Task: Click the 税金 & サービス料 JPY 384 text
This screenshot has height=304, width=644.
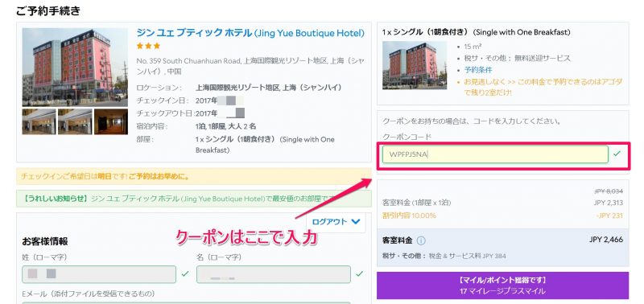Action: tap(468, 256)
